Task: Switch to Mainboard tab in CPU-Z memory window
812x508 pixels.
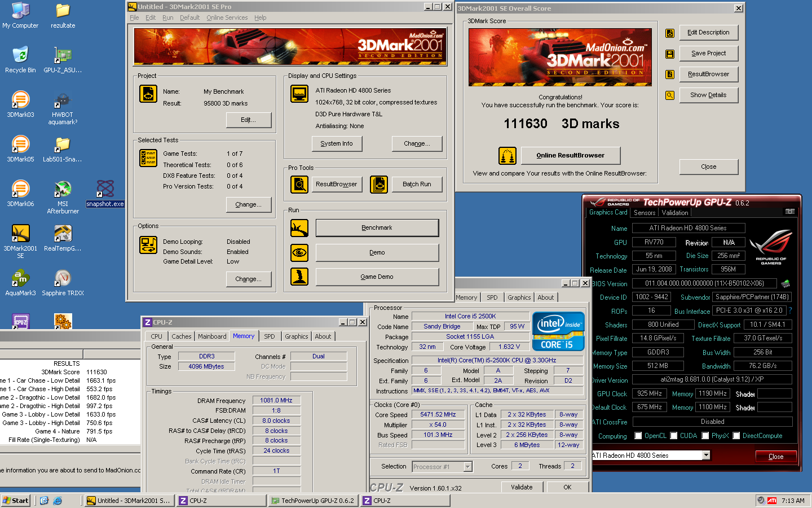Action: point(212,336)
